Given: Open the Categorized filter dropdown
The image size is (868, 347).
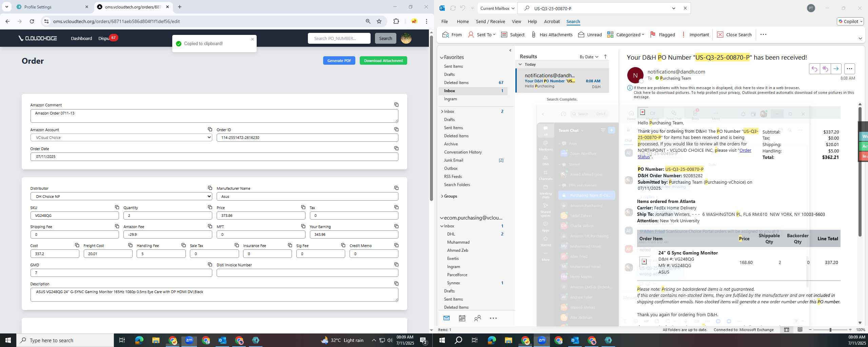Looking at the screenshot, I should (626, 35).
